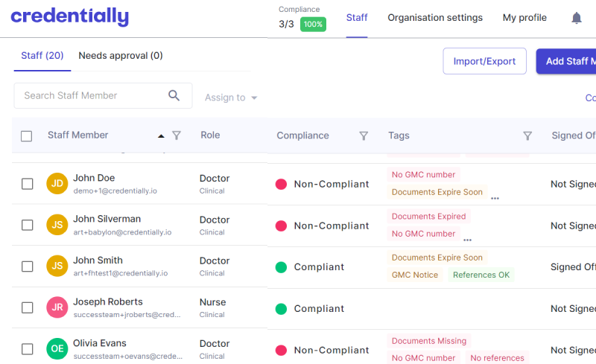Click email art+fhtest1@credentially.io
Viewport: 596px width, 364px height.
pyautogui.click(x=121, y=273)
